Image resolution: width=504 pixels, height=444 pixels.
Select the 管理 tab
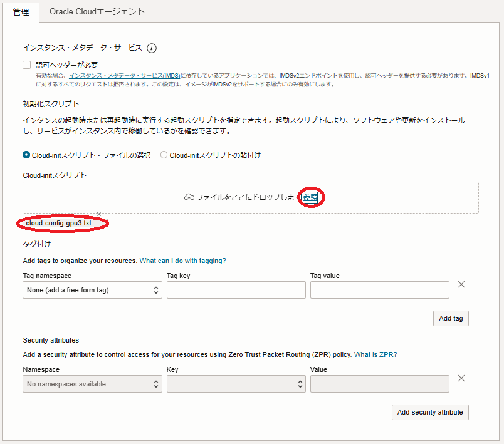tap(22, 12)
